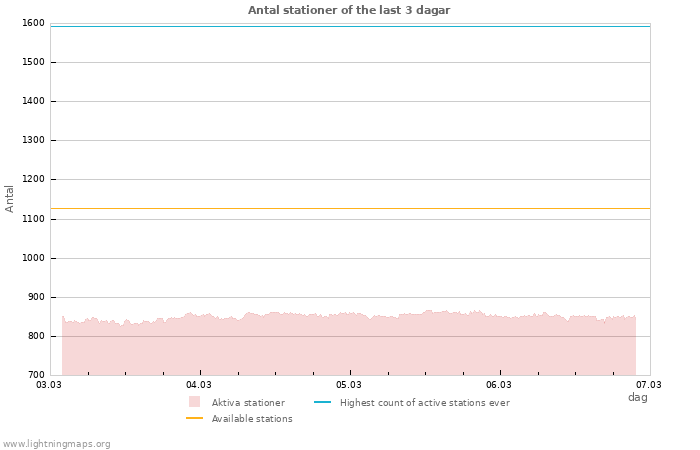Select "Highest count of active stations ever" label

click(x=424, y=403)
